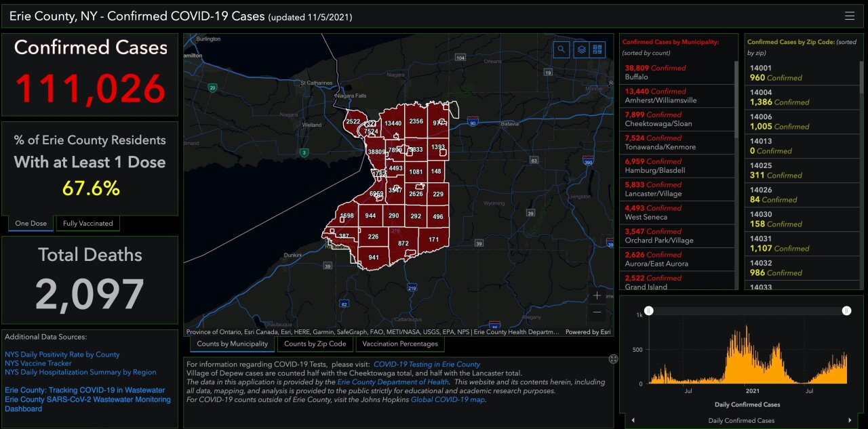Click map region labeled 2522
The image size is (868, 429).
[x=353, y=122]
